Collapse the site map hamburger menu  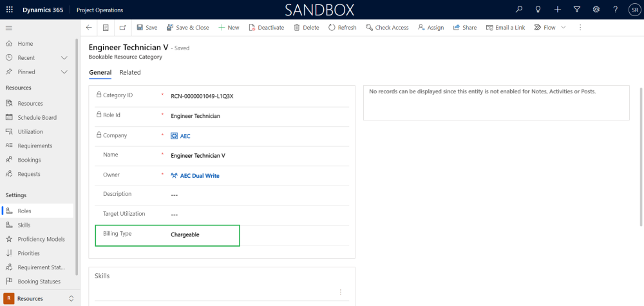(8, 28)
